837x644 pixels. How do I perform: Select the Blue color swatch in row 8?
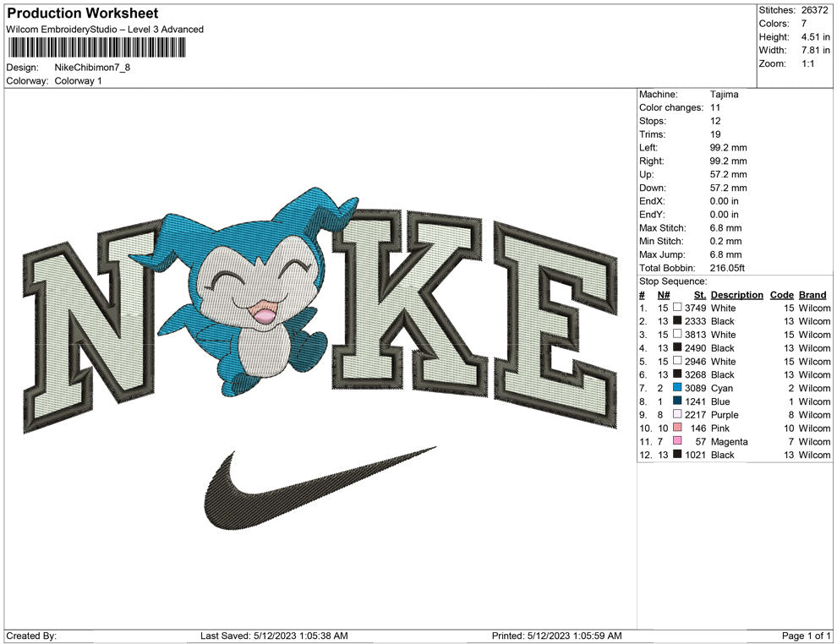[677, 401]
